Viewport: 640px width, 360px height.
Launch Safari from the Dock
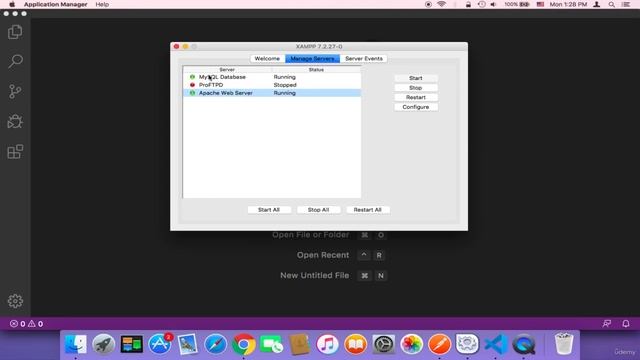pyautogui.click(x=216, y=344)
